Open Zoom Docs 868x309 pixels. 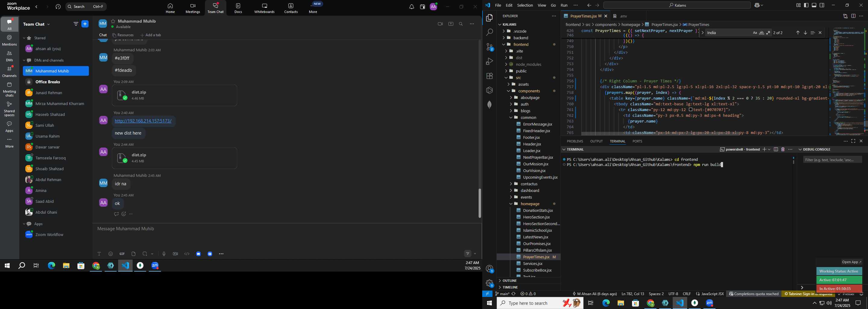click(238, 8)
